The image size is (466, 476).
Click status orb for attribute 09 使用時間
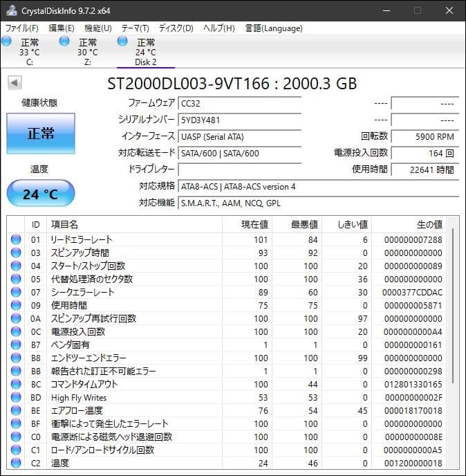pyautogui.click(x=16, y=305)
